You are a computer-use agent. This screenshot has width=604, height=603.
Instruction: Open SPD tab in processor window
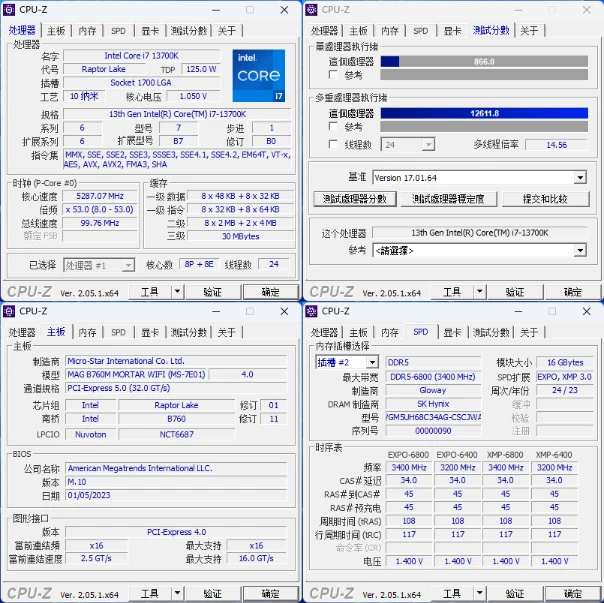pyautogui.click(x=118, y=31)
